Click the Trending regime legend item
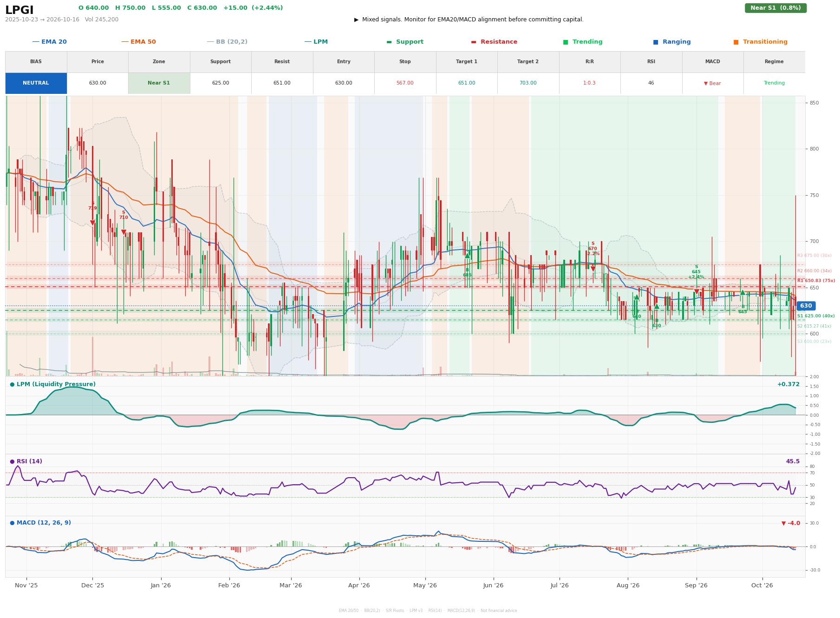840x618 pixels. 582,42
